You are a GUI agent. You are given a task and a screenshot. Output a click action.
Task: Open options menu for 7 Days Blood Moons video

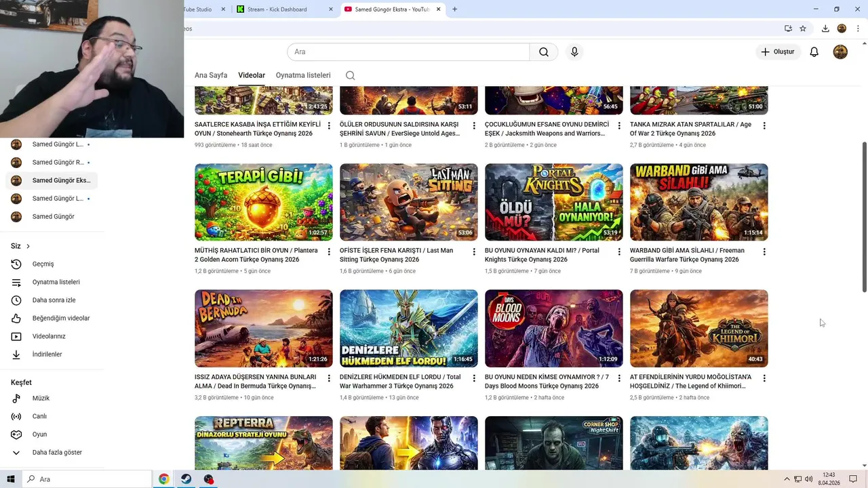[619, 378]
